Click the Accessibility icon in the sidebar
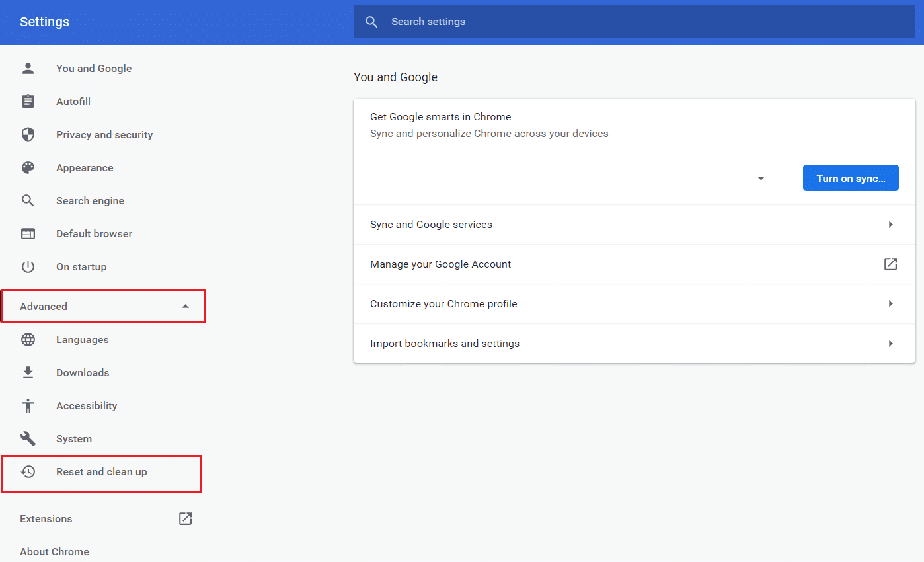This screenshot has width=924, height=562. click(28, 405)
